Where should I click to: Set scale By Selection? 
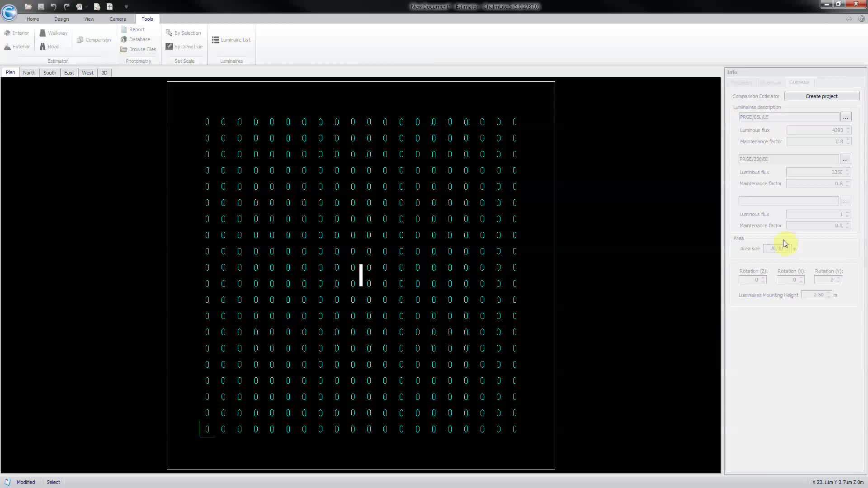(x=184, y=33)
